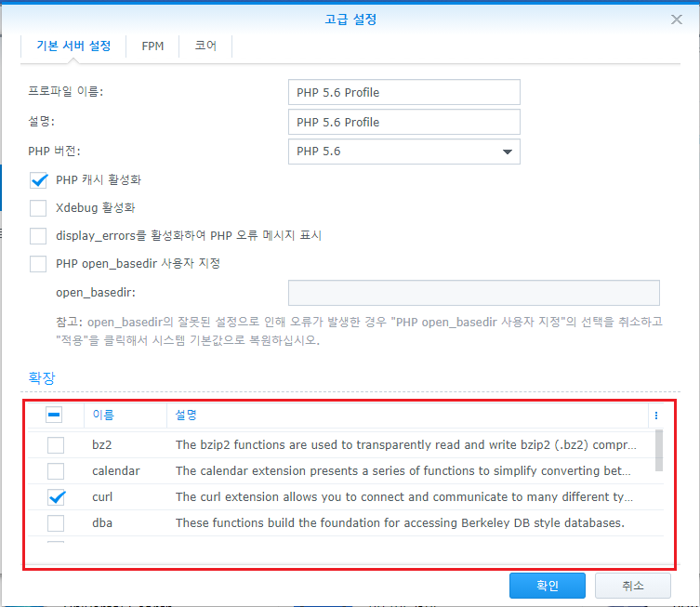Screen dimensions: 700x607
Task: Cancel with the 취소 button
Action: pos(632,586)
